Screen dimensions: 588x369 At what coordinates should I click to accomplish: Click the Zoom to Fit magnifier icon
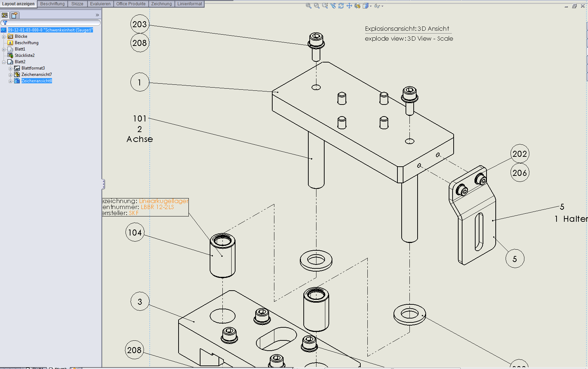click(309, 6)
